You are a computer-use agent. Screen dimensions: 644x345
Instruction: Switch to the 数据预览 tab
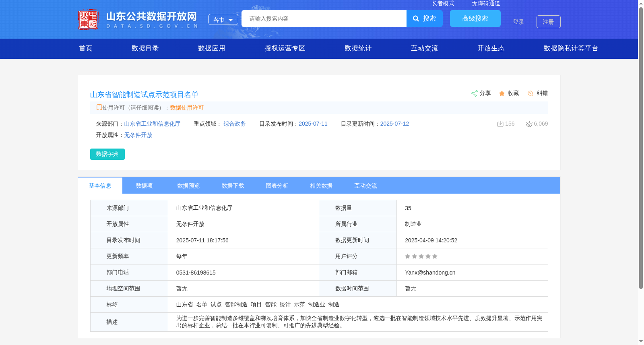pyautogui.click(x=189, y=186)
